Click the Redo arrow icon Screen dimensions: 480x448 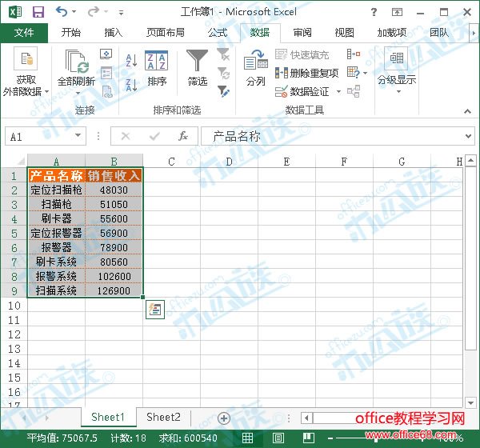[x=93, y=12]
